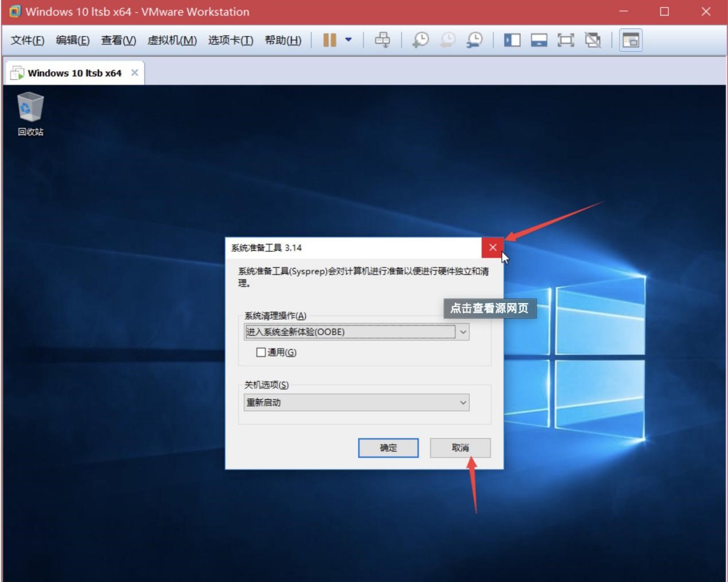Show or hide the library panel
This screenshot has width=728, height=582.
512,40
